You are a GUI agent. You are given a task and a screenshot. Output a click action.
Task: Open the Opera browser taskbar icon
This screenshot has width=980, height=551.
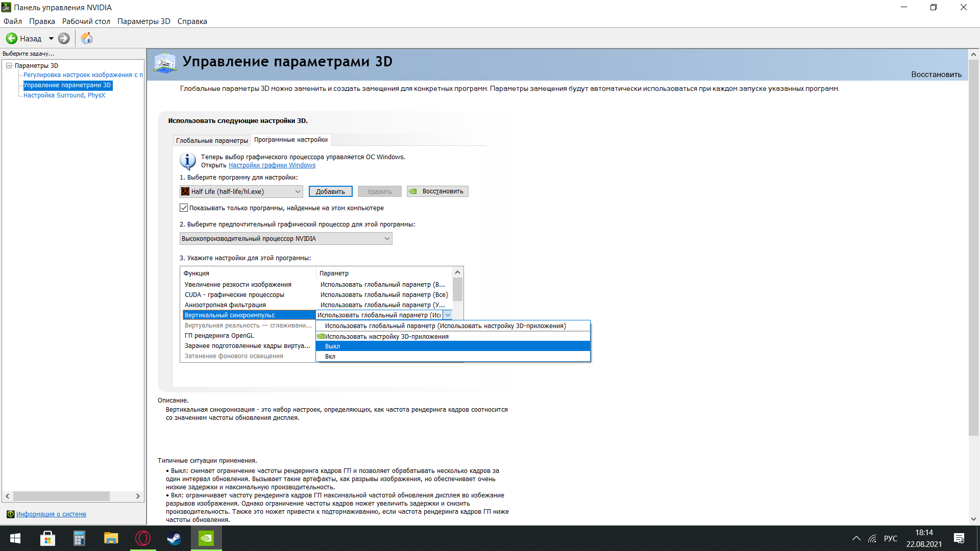(x=143, y=538)
